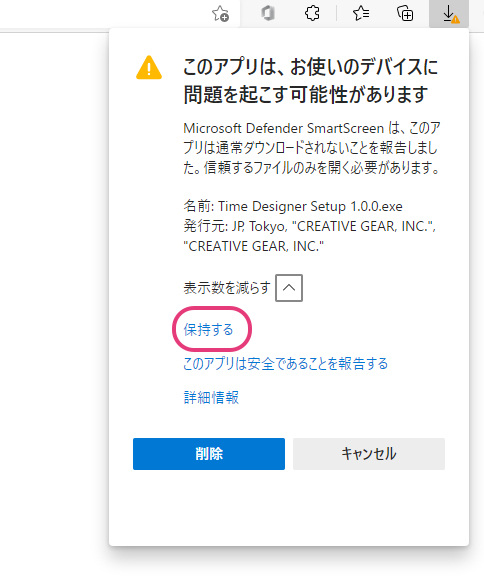This screenshot has height=576, width=484.
Task: Choose the 保持する link to keep file
Action: pos(208,329)
